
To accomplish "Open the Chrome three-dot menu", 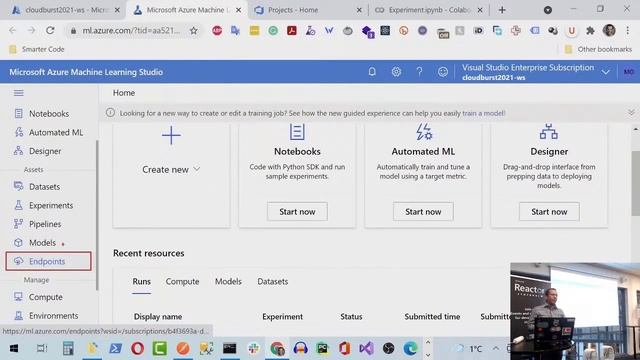I will 628,30.
